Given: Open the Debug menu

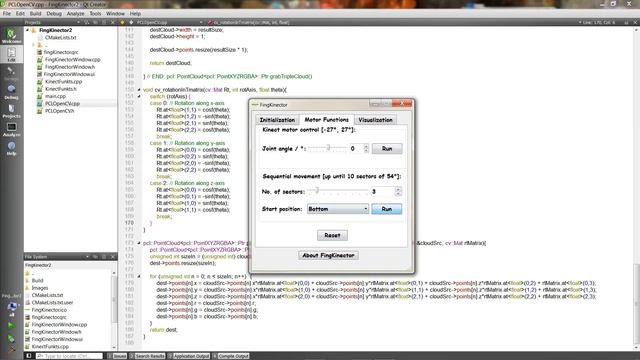Looking at the screenshot, I should point(54,13).
